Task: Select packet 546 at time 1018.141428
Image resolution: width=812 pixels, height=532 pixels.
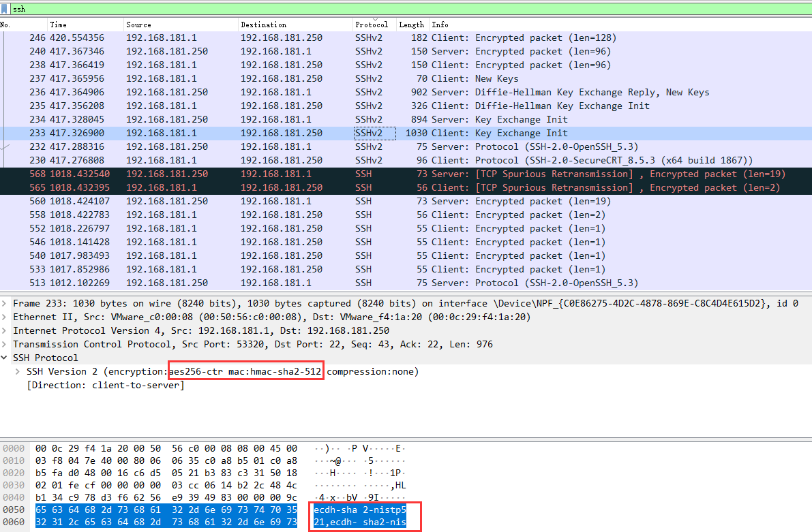Action: tap(406, 242)
